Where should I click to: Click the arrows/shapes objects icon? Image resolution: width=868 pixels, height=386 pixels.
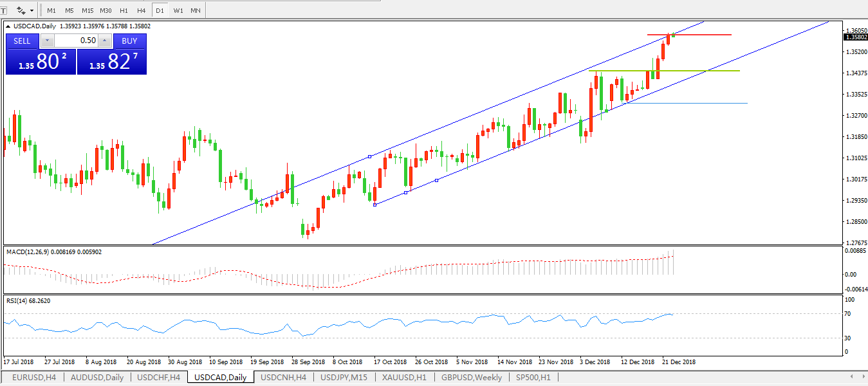pos(21,10)
